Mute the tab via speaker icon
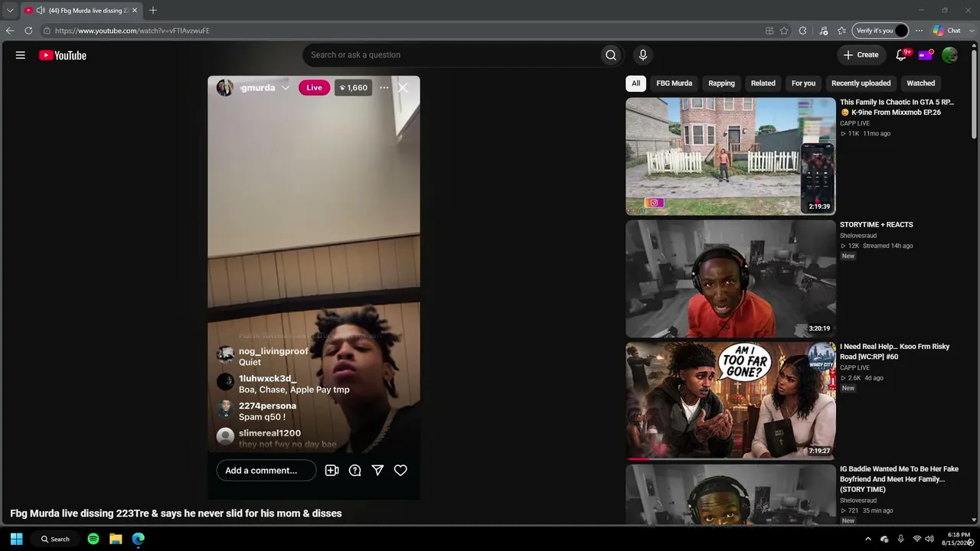 [x=40, y=11]
